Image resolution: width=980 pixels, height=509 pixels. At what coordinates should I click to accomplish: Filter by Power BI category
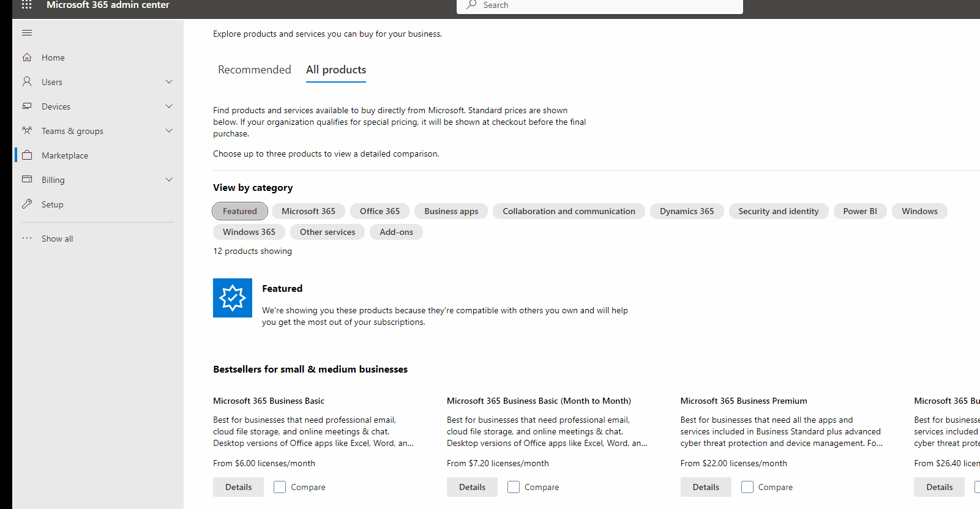(x=860, y=211)
